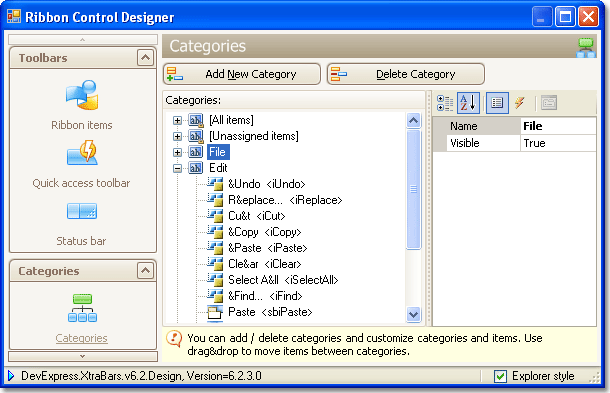Click the icon beside Cle&ar item
Image resolution: width=610 pixels, height=393 pixels.
pos(215,264)
